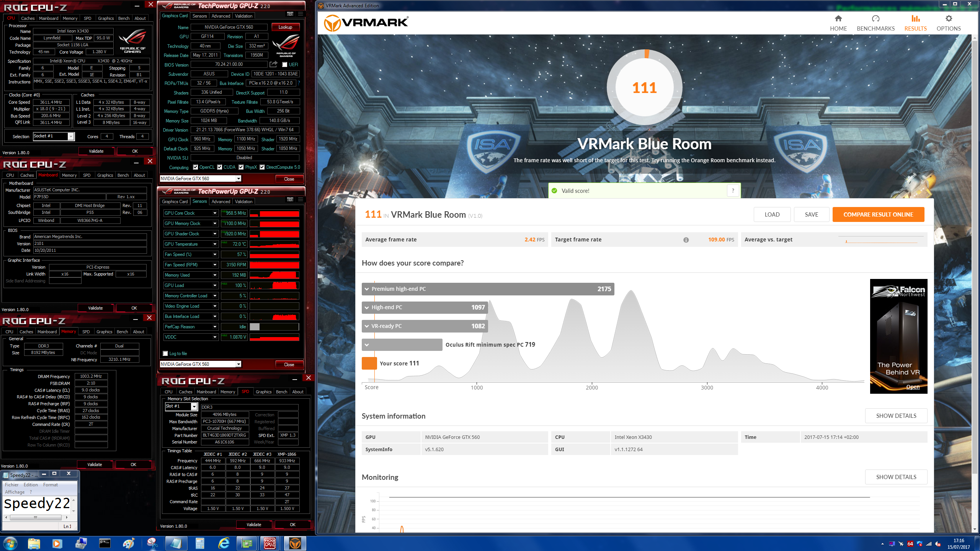Click the Bus Interface question mark in GPU-Z

(299, 83)
